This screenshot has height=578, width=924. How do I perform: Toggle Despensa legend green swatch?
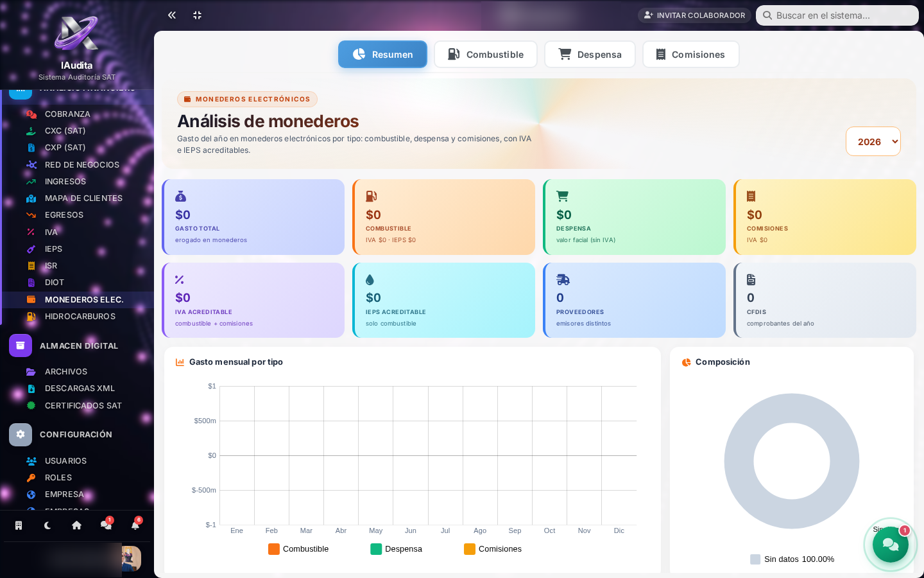[x=376, y=549]
